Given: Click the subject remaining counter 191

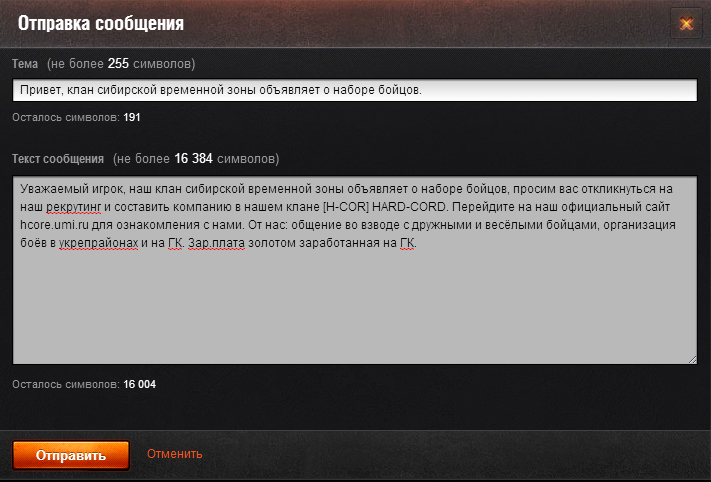Looking at the screenshot, I should point(132,117).
